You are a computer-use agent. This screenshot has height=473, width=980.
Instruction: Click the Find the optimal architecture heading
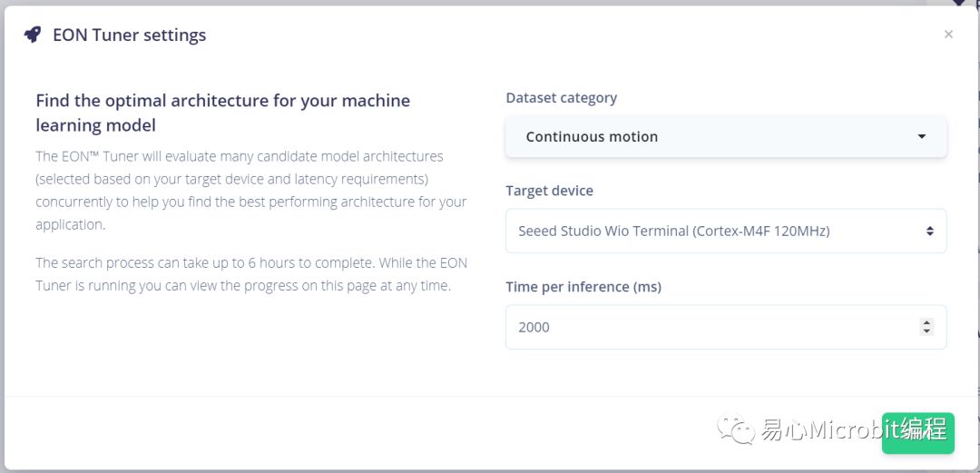pos(222,113)
